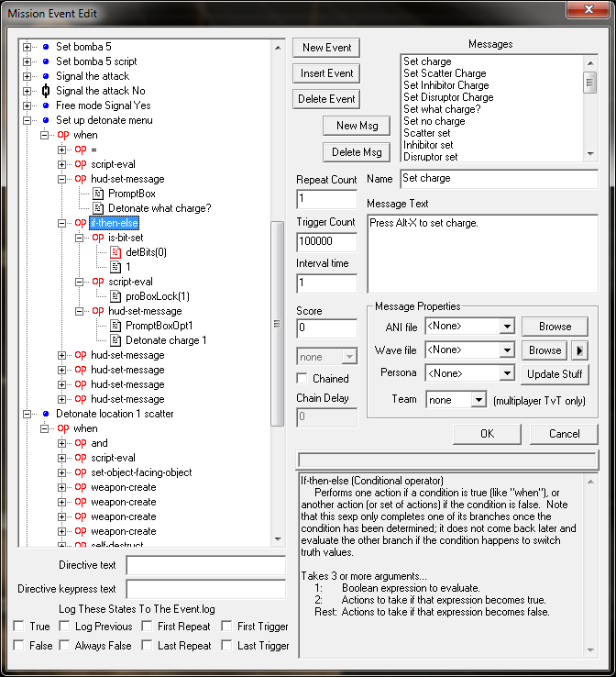Viewport: 616px width, 677px height.
Task: Click the data icon beside PromptBoxOpt1
Action: (x=115, y=326)
